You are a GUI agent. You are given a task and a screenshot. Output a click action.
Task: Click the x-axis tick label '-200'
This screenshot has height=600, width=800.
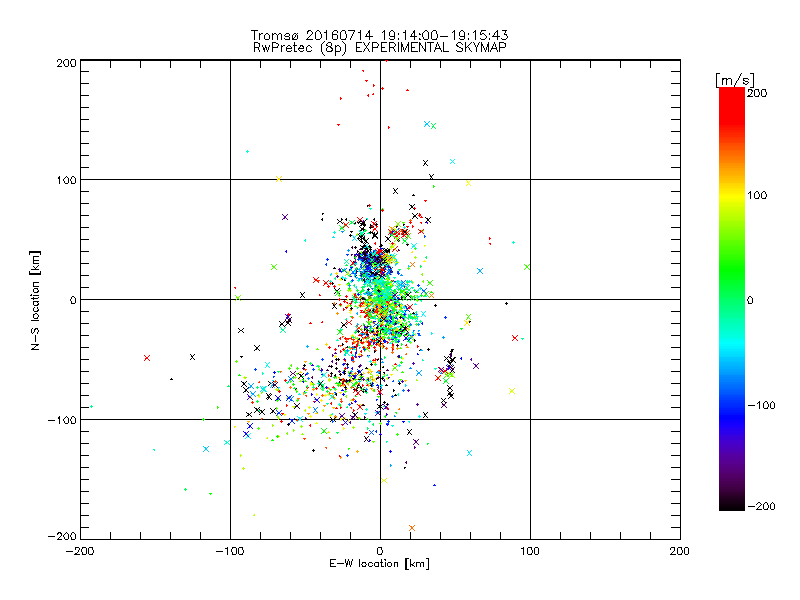[80, 551]
